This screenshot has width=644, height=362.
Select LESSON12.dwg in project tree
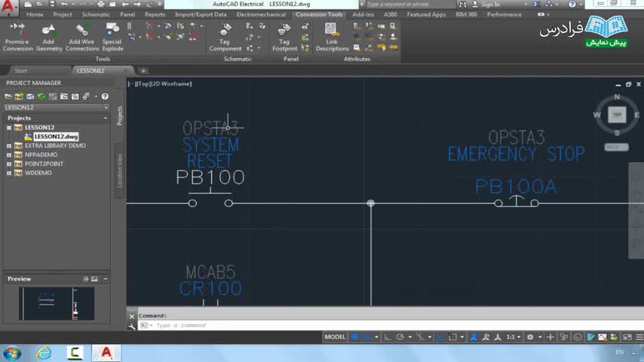(x=56, y=137)
